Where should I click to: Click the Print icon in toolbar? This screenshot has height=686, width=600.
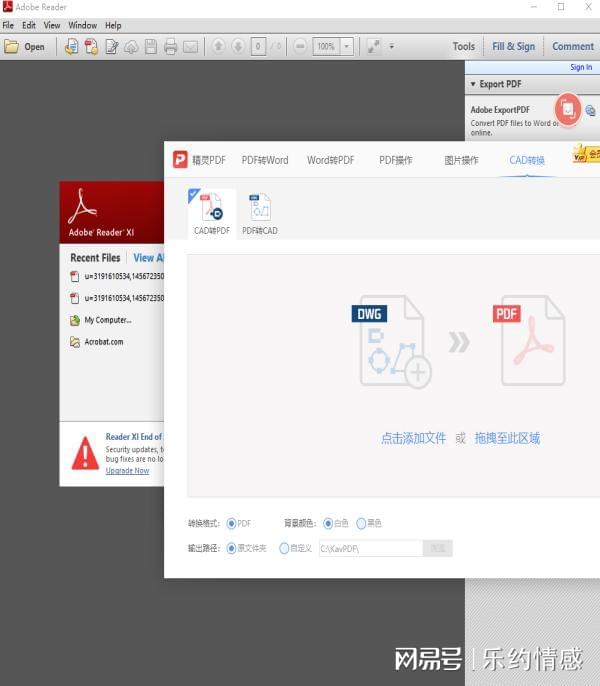pyautogui.click(x=170, y=46)
